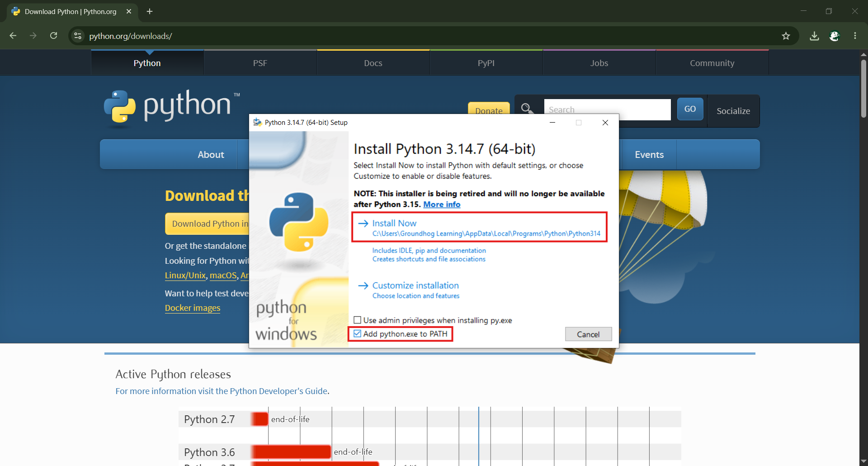Enable admin privileges for py.exe checkbox
The width and height of the screenshot is (868, 466).
357,320
